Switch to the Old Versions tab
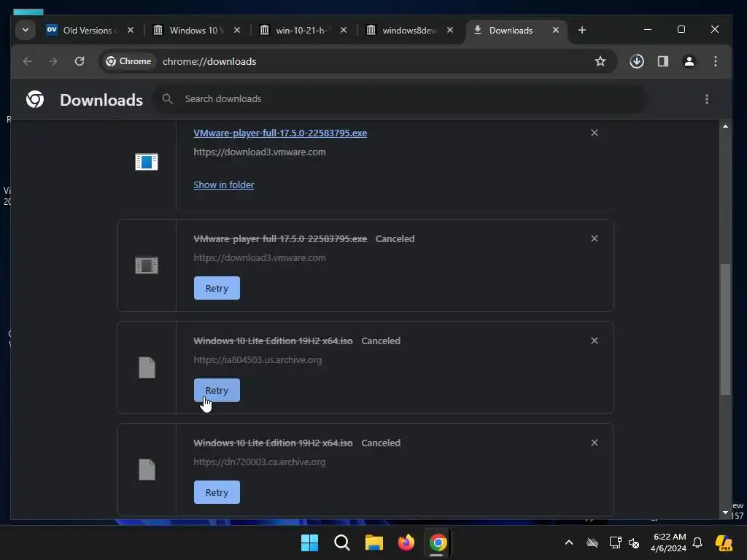Viewport: 747px width, 560px height. click(x=90, y=30)
